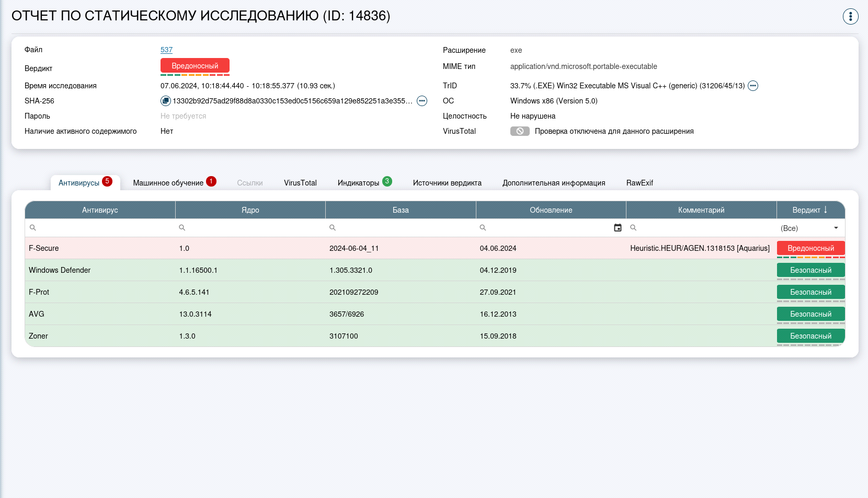
Task: Sort table by Вердикт column
Action: 810,210
